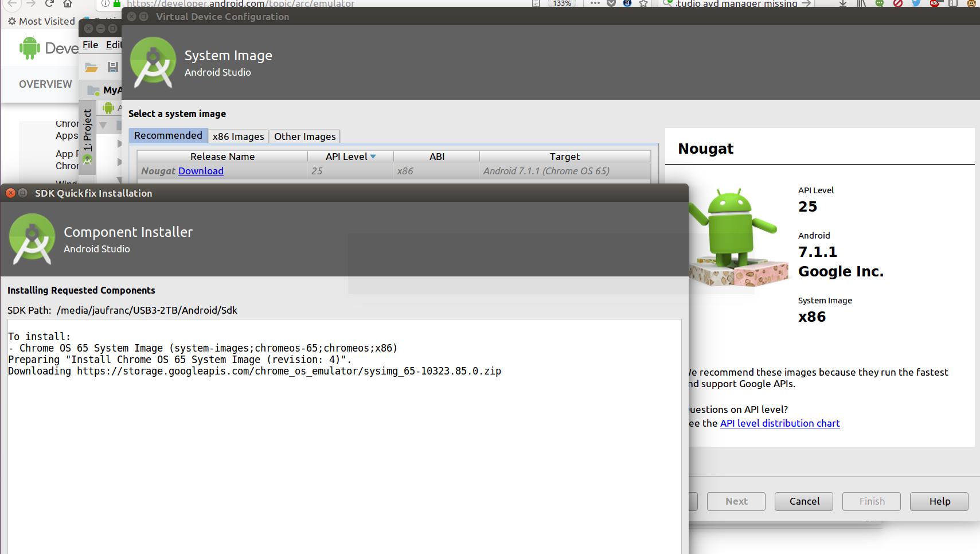
Task: Click the MyA project breadcrumb folder
Action: [104, 90]
